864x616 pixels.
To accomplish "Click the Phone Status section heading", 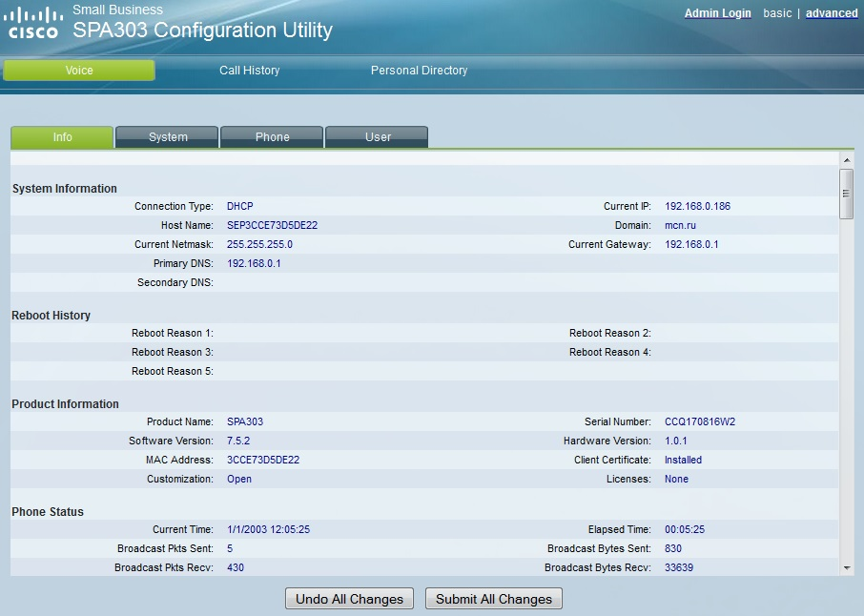I will (x=48, y=512).
